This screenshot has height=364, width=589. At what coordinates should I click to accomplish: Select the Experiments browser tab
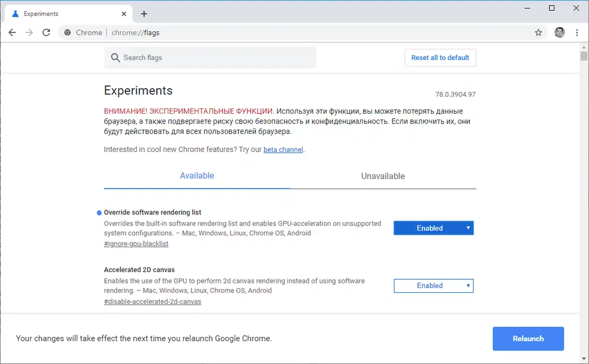[68, 14]
